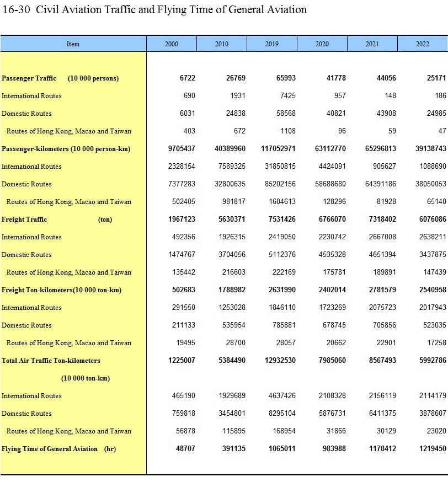Click international freight ton-km value 1253028
The width and height of the screenshot is (448, 493).
tap(232, 307)
